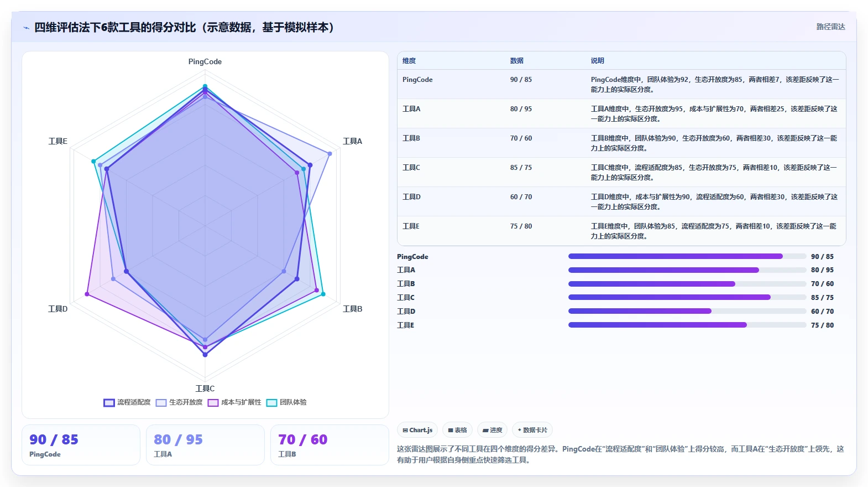Click the lowest dark-blue point on 工具C axis
The image size is (868, 487).
(x=205, y=355)
